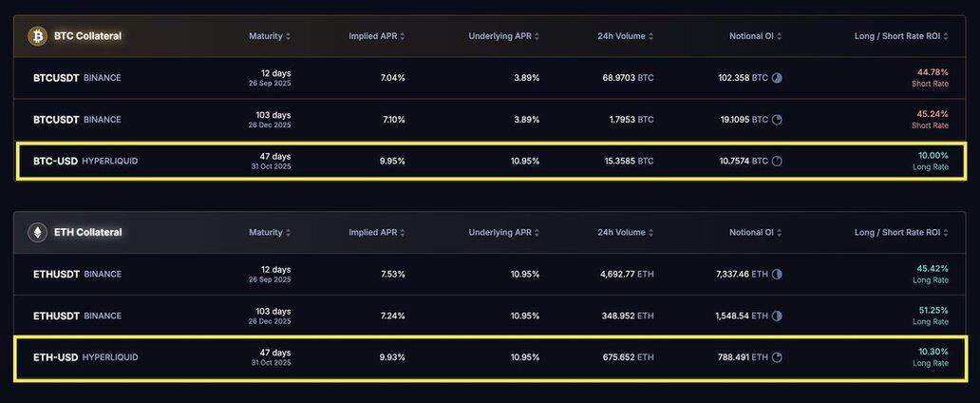Viewport: 980px width, 403px height.
Task: Click the pie icon next to 7,337.46 ETH
Action: (777, 274)
